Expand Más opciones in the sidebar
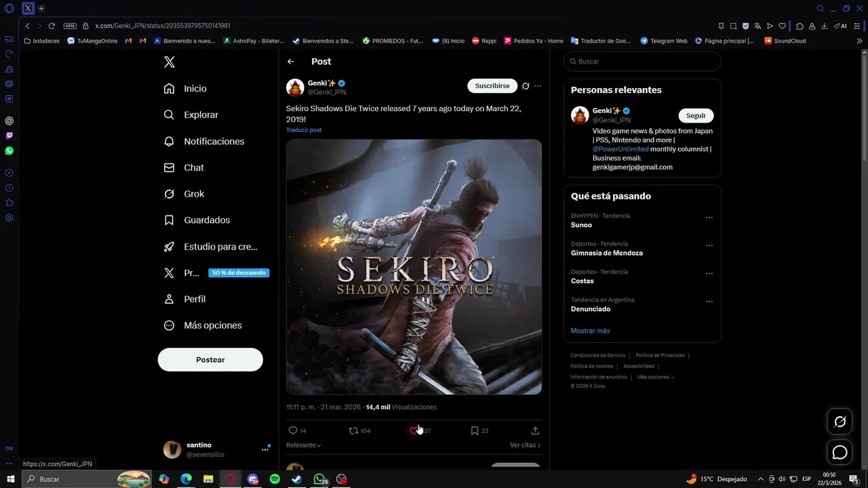The height and width of the screenshot is (488, 868). click(x=203, y=325)
